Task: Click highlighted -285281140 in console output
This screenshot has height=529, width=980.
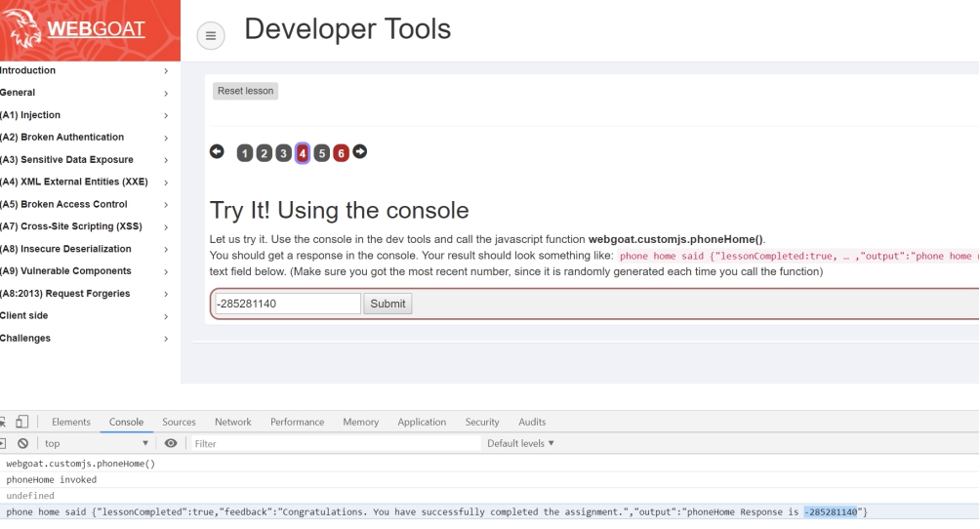Action: coord(831,512)
